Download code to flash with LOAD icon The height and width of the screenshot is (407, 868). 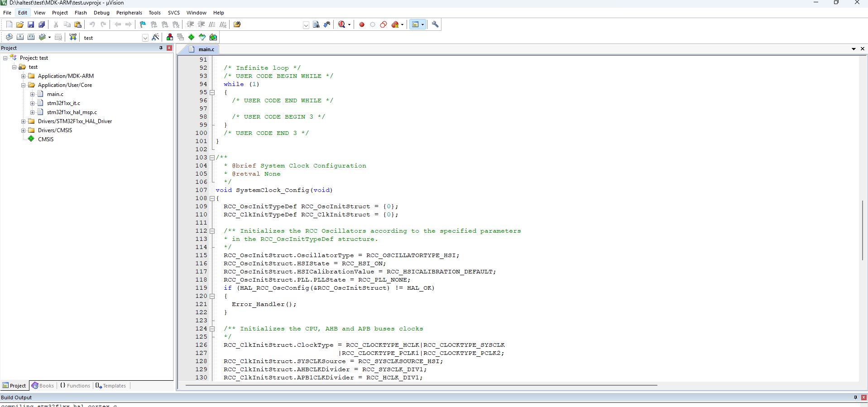tap(73, 37)
